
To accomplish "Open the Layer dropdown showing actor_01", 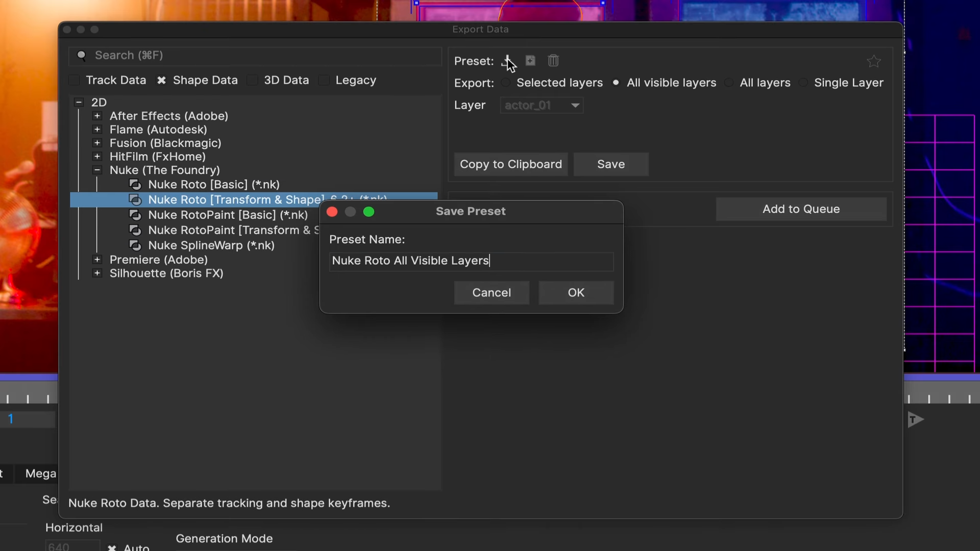I will tap(542, 105).
